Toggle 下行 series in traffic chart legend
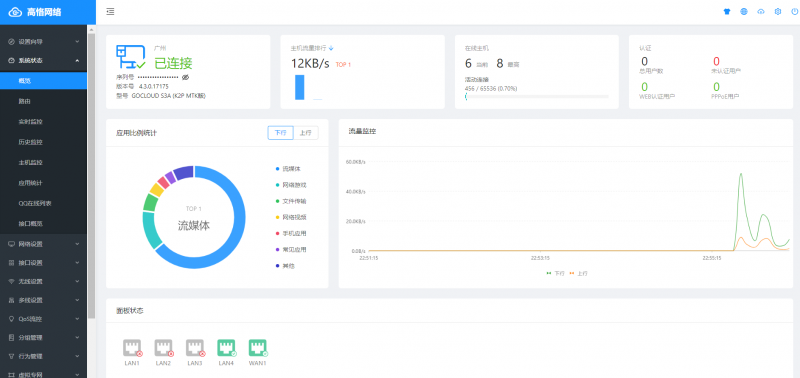 [556, 273]
